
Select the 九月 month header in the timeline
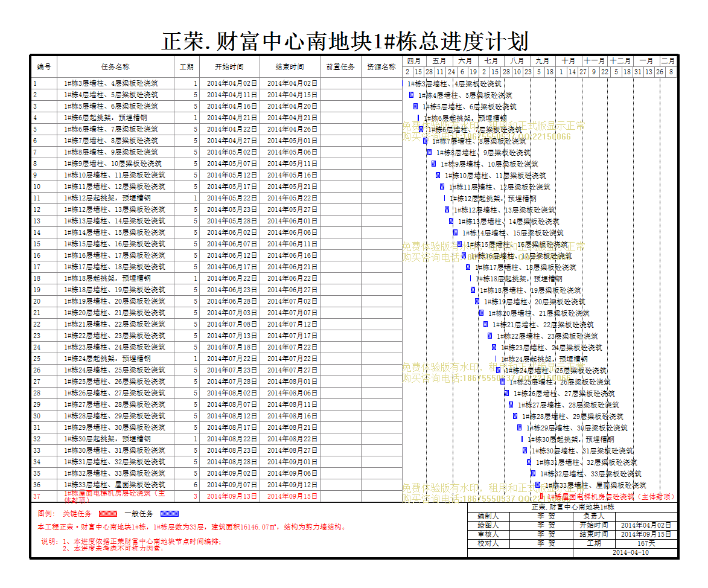(542, 61)
